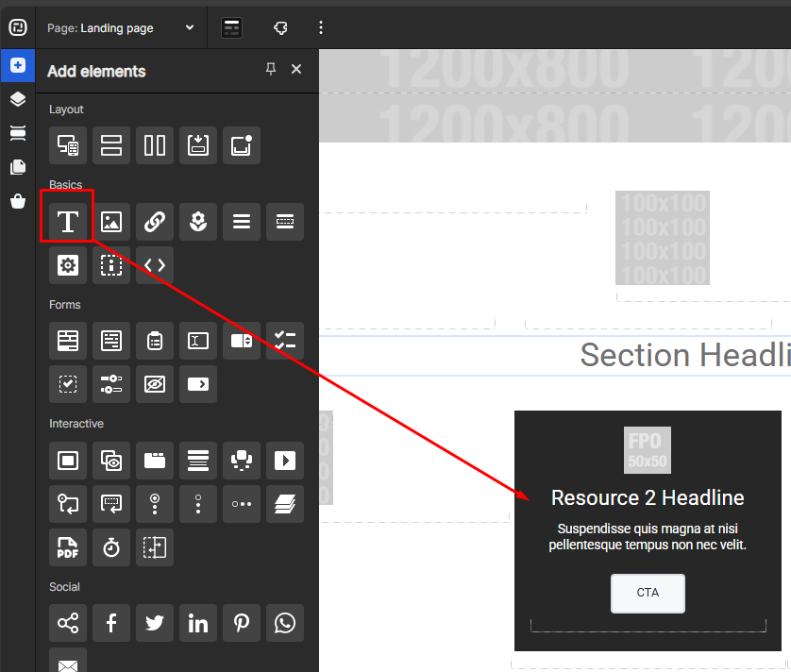The width and height of the screenshot is (791, 672).
Task: Pin the Add elements panel
Action: (271, 69)
